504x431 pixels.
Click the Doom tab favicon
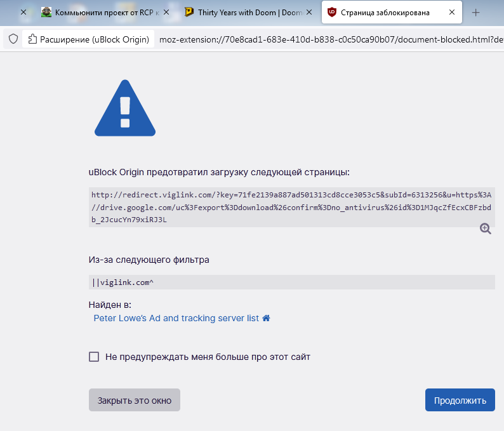(x=189, y=12)
